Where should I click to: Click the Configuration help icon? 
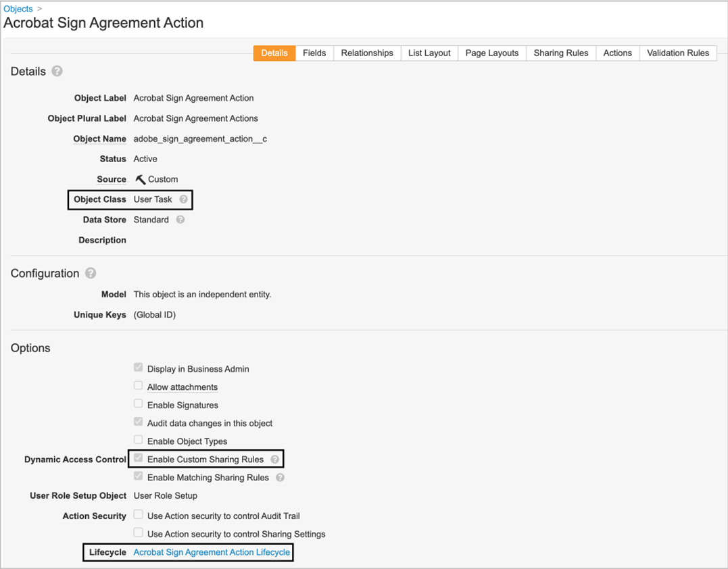90,273
